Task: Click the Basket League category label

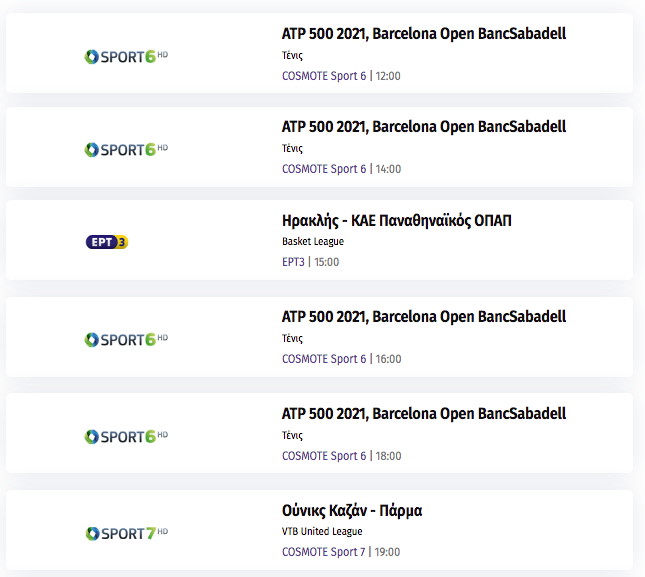Action: [313, 241]
